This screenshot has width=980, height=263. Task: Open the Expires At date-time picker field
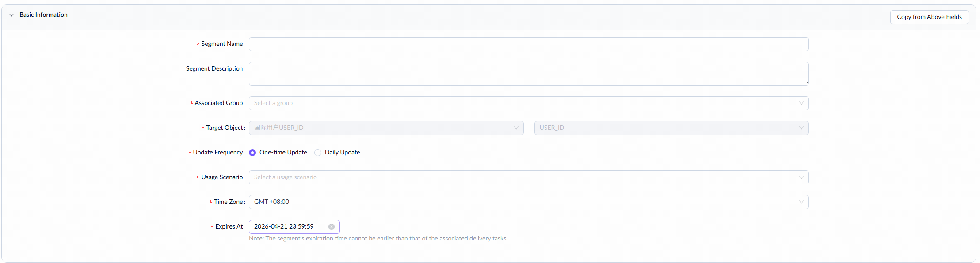pyautogui.click(x=287, y=227)
